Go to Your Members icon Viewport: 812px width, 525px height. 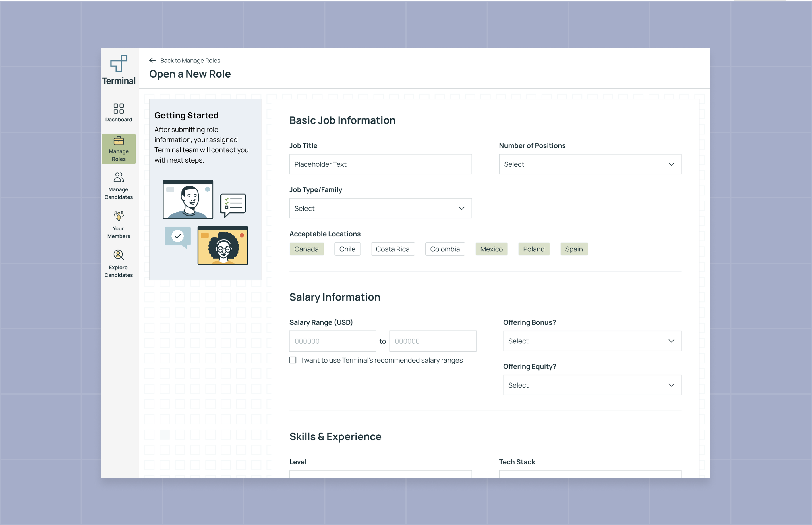(118, 216)
